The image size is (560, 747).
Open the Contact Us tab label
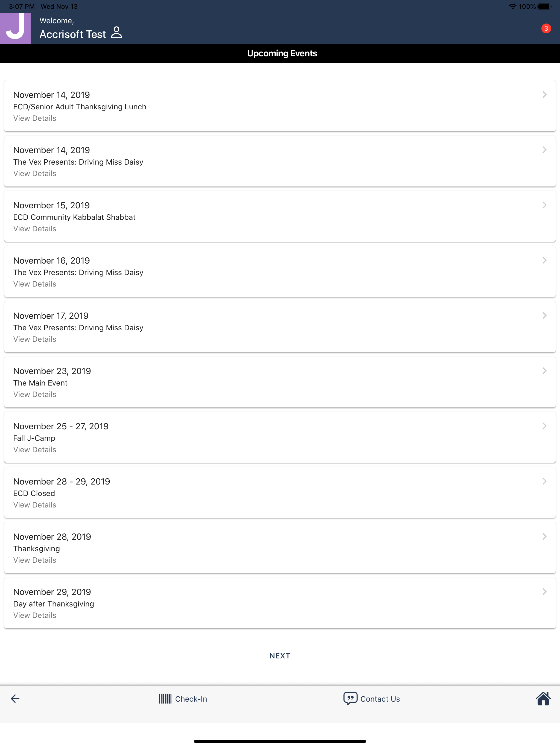pos(380,699)
